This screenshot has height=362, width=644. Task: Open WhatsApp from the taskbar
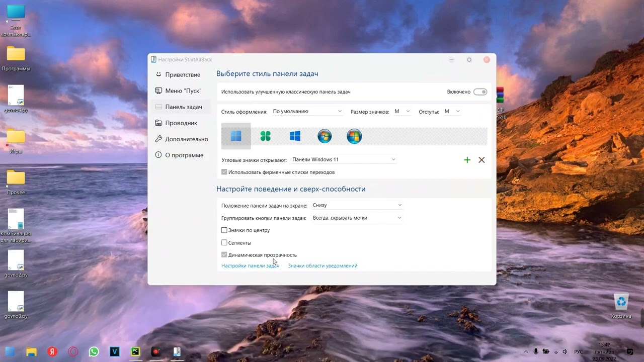[94, 352]
